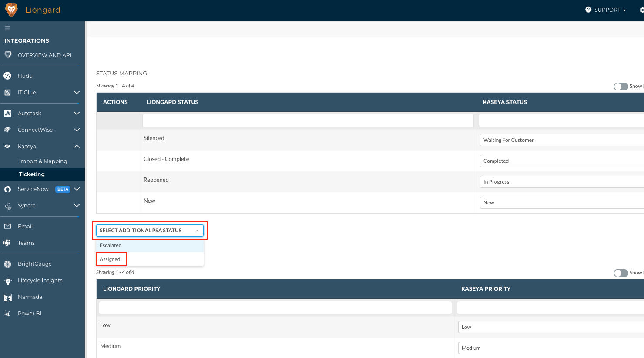Click the Email envelope icon
Image resolution: width=644 pixels, height=358 pixels.
click(x=7, y=226)
